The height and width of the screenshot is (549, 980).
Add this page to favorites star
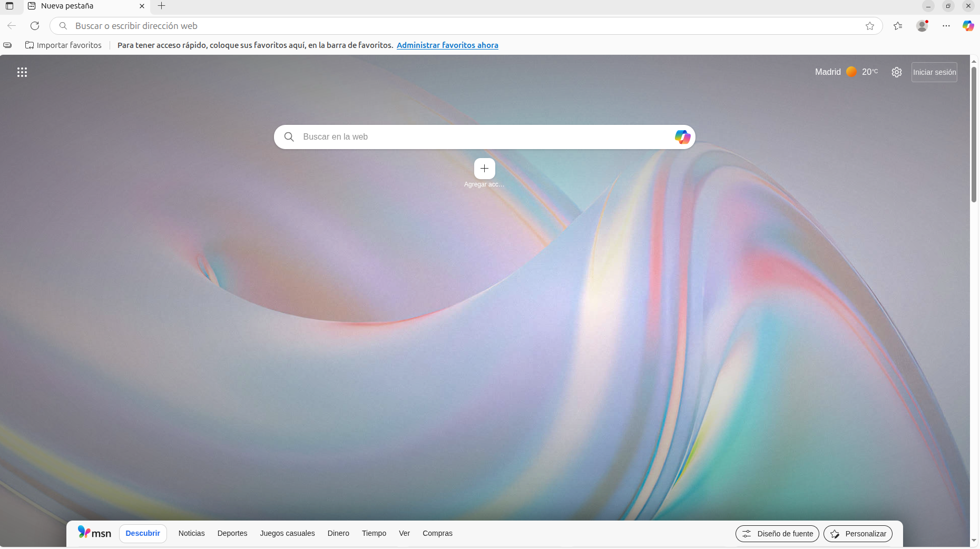point(869,26)
